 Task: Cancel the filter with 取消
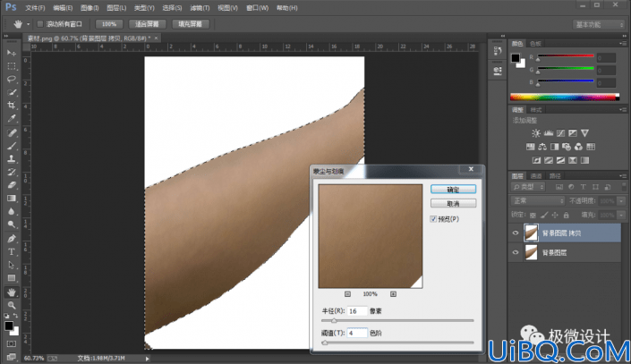pyautogui.click(x=453, y=204)
